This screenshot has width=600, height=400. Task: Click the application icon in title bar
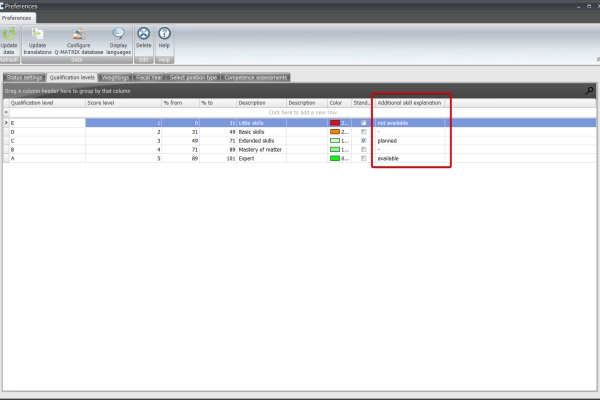point(3,5)
